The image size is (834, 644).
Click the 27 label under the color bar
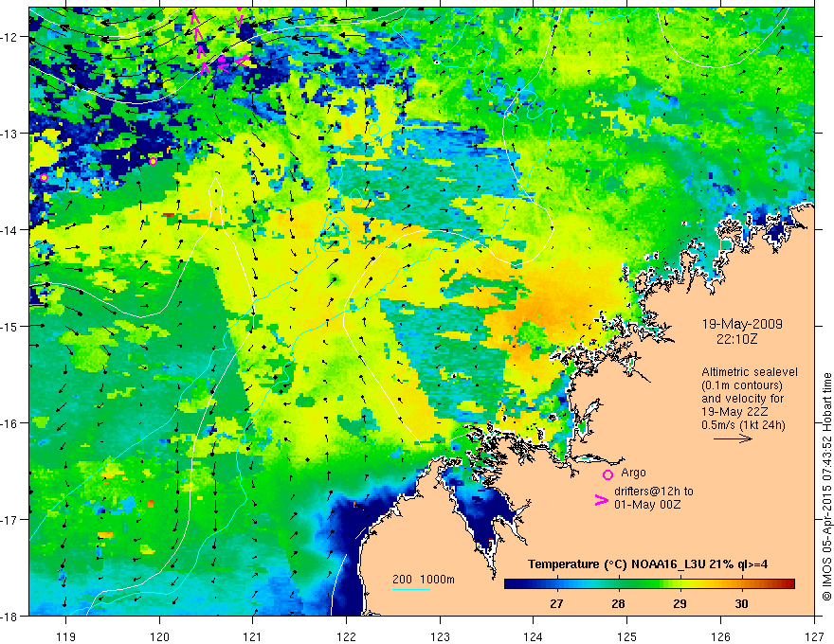tap(556, 603)
